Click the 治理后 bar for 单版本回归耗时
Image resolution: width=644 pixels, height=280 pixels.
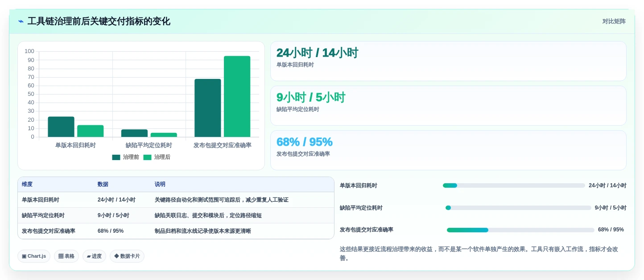point(91,131)
